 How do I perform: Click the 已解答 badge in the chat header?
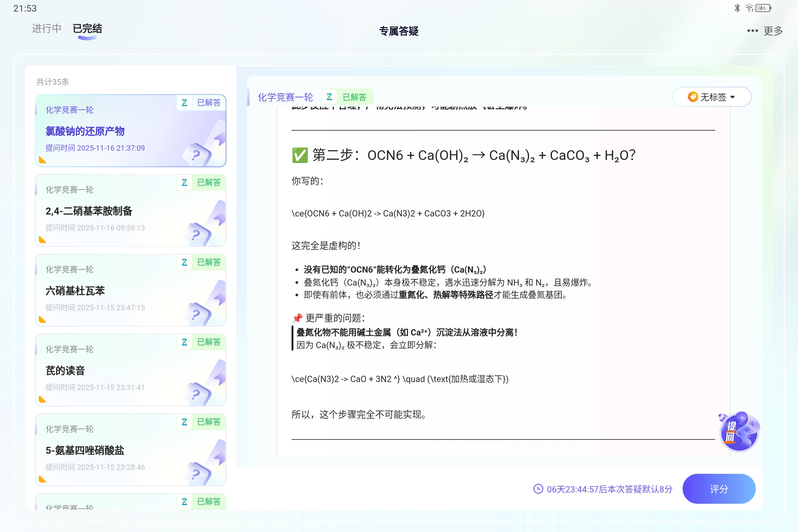click(x=356, y=97)
